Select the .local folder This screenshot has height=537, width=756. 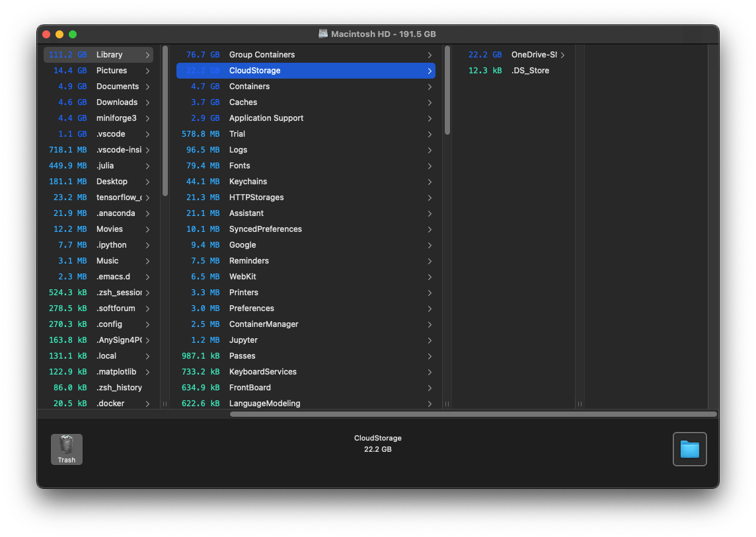pyautogui.click(x=98, y=356)
